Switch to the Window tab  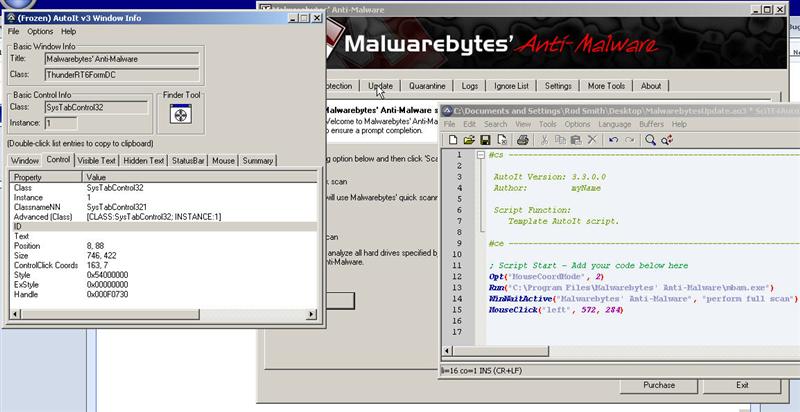click(24, 161)
